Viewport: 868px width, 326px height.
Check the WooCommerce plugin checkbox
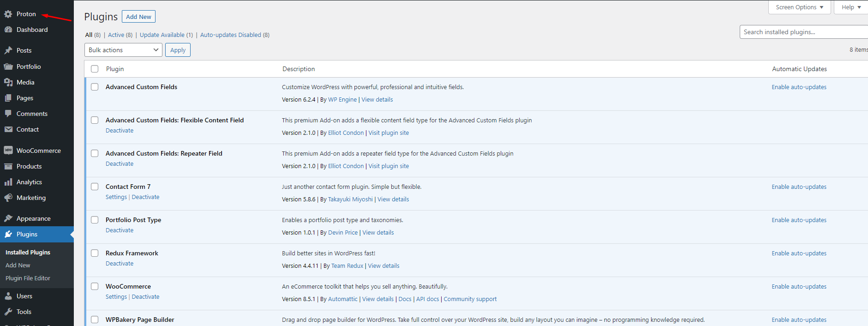(95, 286)
